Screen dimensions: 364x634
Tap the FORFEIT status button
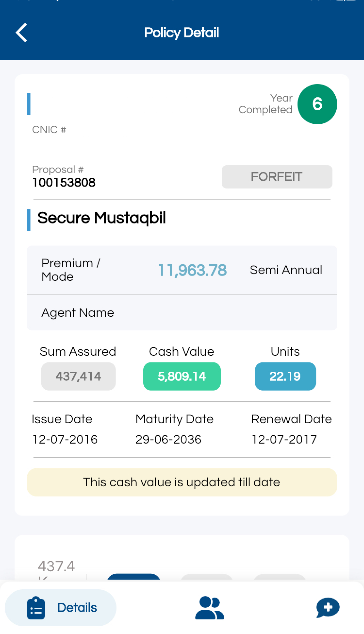click(277, 177)
